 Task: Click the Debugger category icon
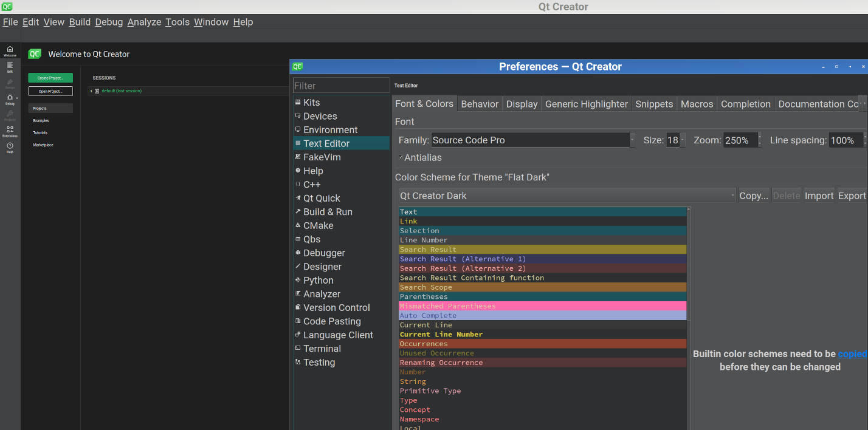point(298,252)
